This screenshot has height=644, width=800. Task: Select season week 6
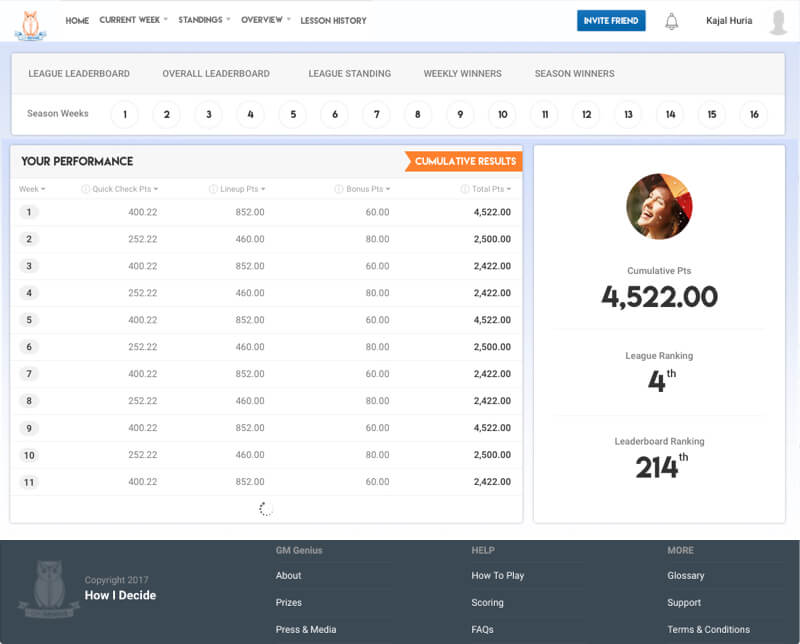click(x=335, y=114)
